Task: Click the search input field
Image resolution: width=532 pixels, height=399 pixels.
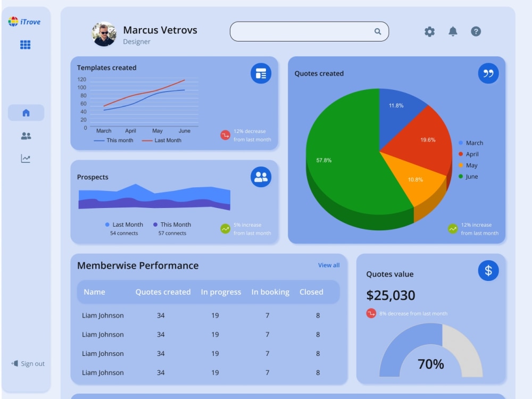Action: [309, 31]
